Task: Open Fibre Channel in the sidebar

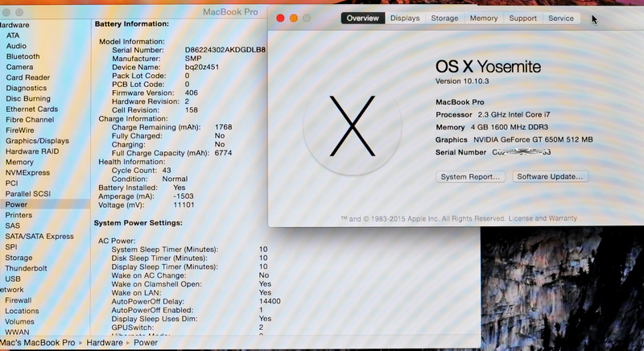Action: coord(30,119)
